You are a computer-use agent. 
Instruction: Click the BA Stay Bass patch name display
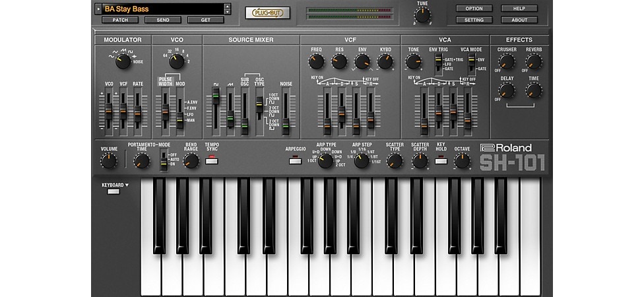click(162, 9)
